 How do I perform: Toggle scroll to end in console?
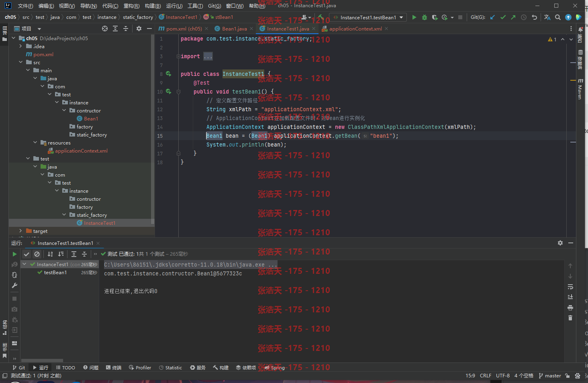[570, 297]
